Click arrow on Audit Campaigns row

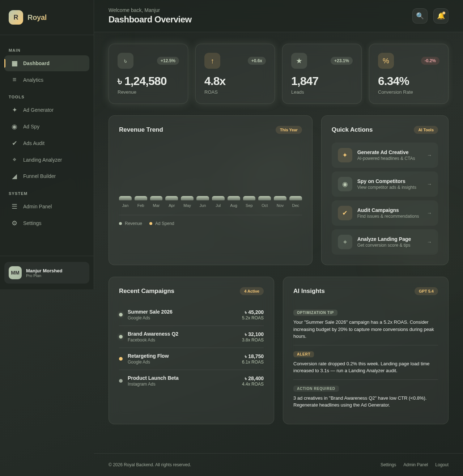(429, 213)
